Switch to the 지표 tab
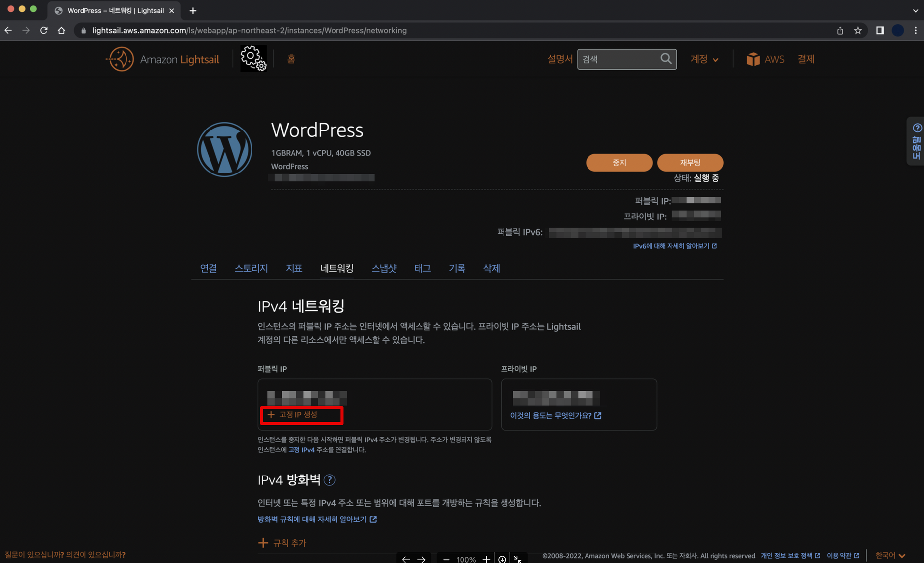The image size is (924, 563). pos(294,268)
